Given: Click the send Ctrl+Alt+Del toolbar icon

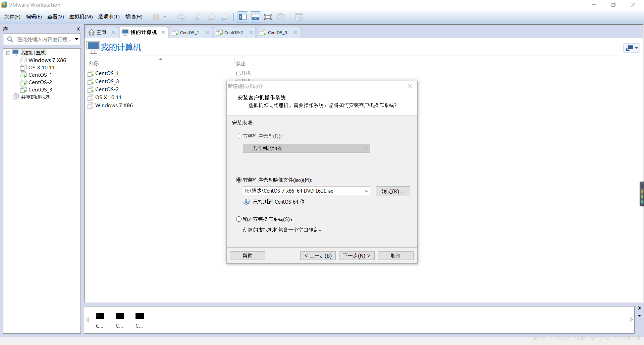Looking at the screenshot, I should (181, 17).
